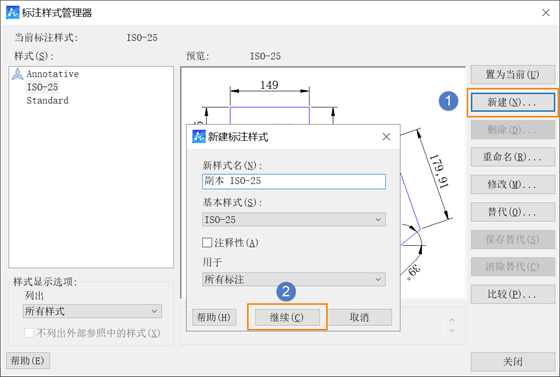Open the 列出 dropdown showing 所有样式

[92, 311]
